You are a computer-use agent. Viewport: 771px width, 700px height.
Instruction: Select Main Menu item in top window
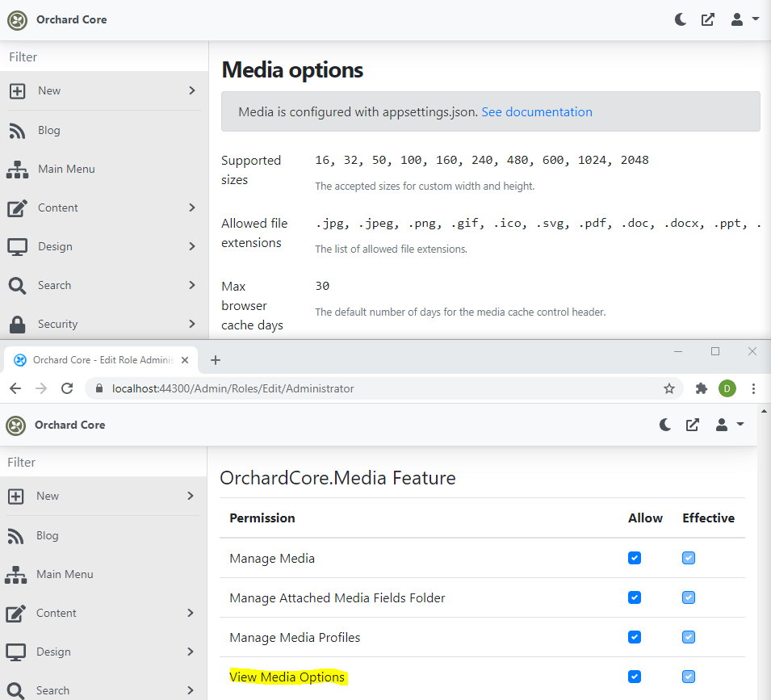tap(66, 169)
